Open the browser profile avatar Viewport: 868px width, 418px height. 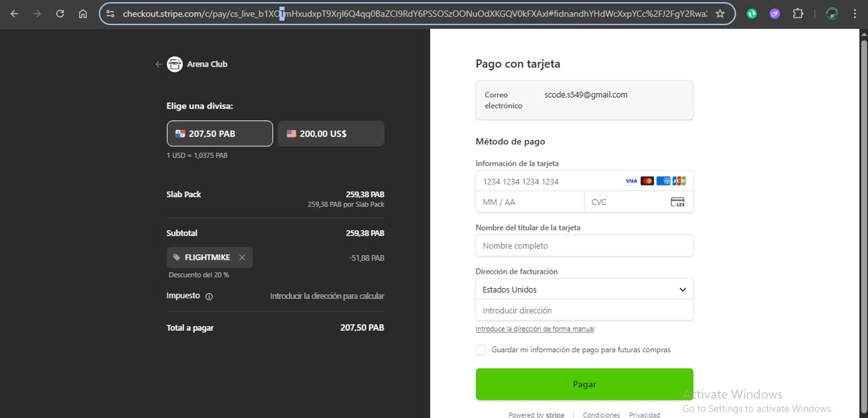[832, 14]
